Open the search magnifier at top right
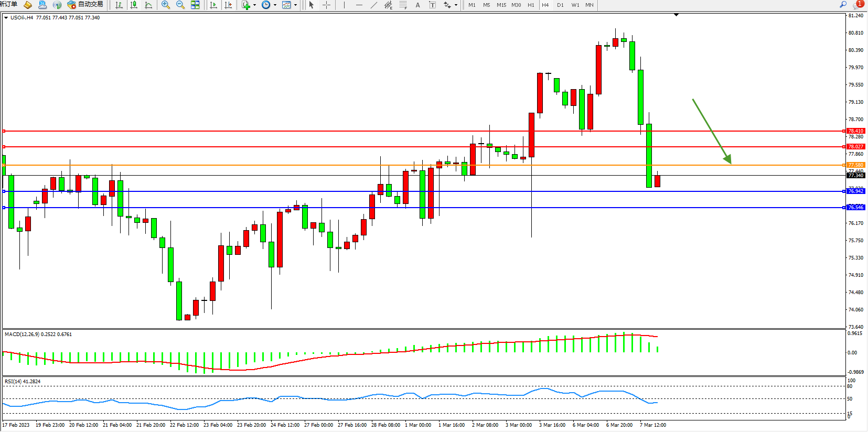 (x=843, y=5)
